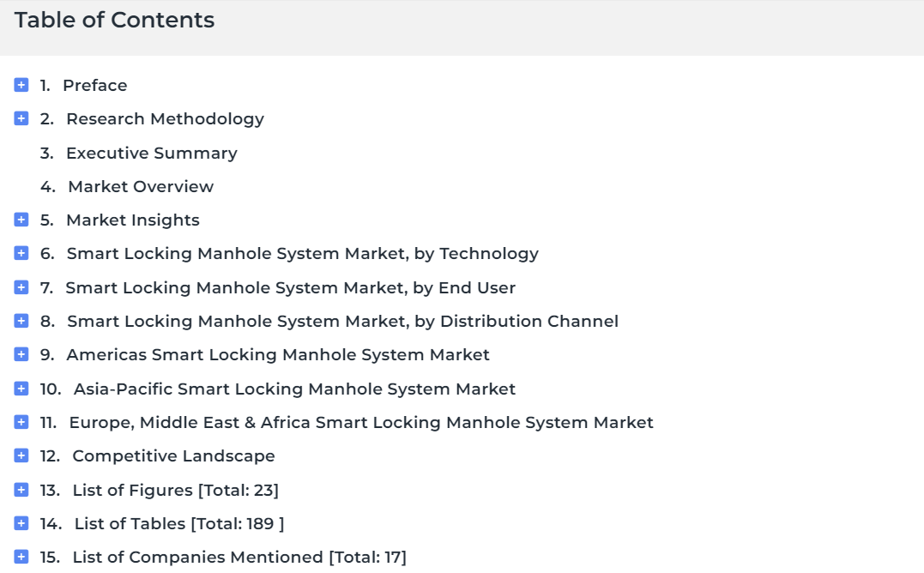Screen dimensions: 924x573
Task: Select Americas Smart Locking Manhole System Market text
Action: coord(278,355)
